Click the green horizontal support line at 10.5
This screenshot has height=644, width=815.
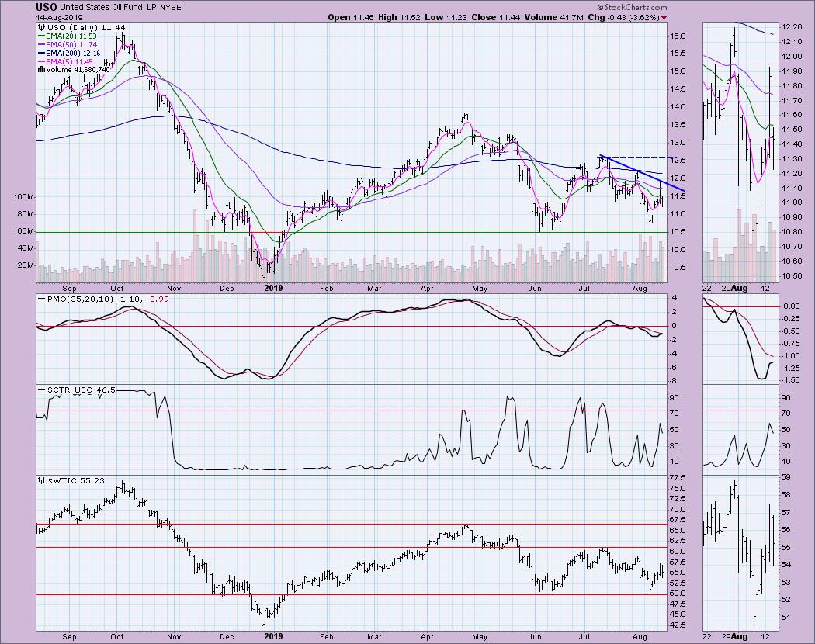pyautogui.click(x=351, y=232)
